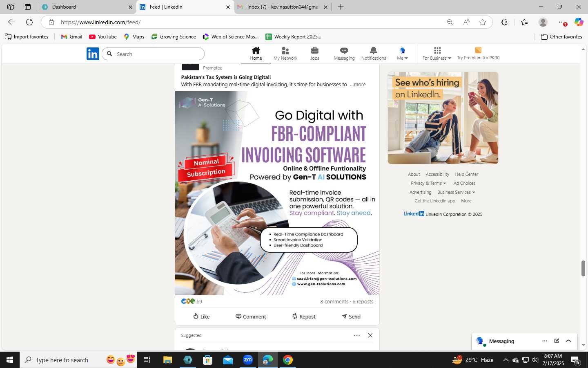Like the FBR invoicing post
The height and width of the screenshot is (368, 588).
[201, 316]
